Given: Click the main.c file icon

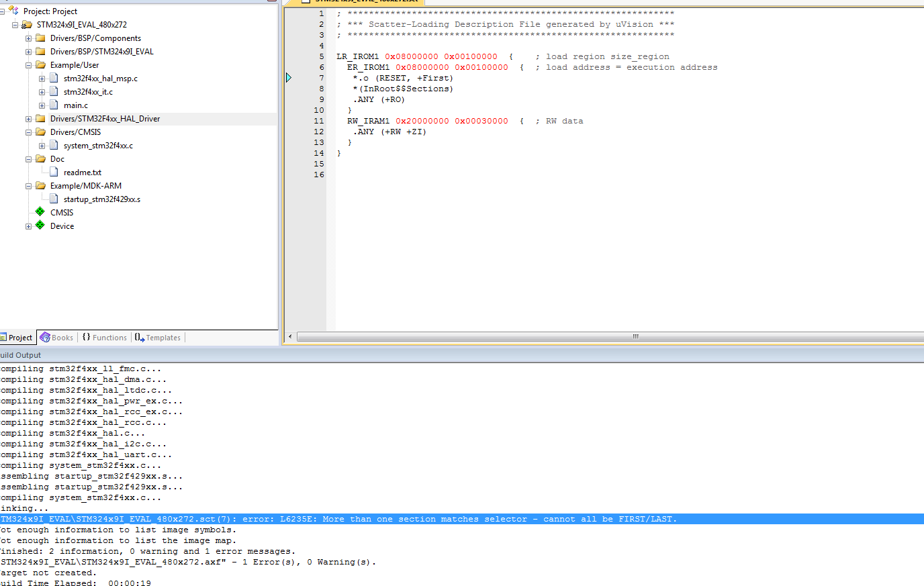Looking at the screenshot, I should pos(54,105).
